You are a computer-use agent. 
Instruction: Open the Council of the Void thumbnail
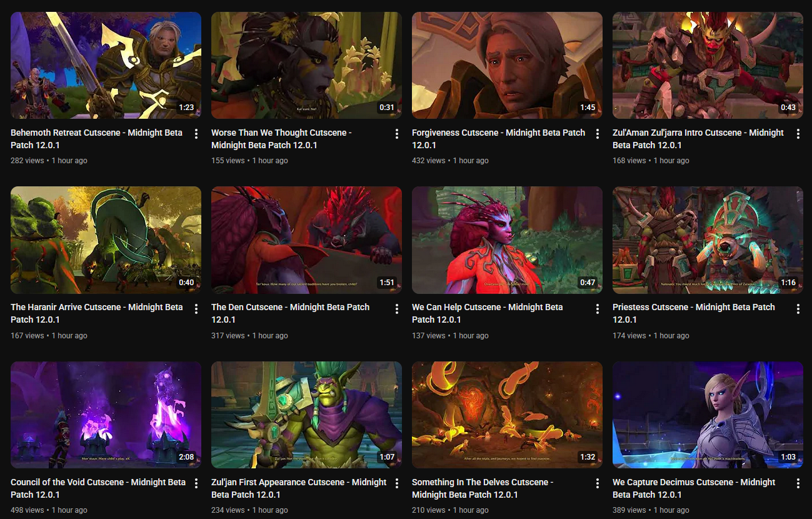pos(106,415)
